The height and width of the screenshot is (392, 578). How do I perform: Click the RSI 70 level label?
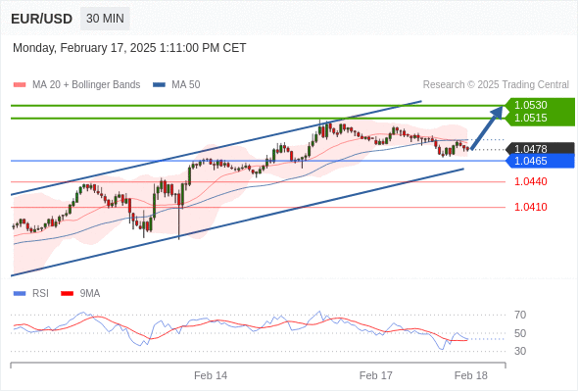(x=520, y=315)
